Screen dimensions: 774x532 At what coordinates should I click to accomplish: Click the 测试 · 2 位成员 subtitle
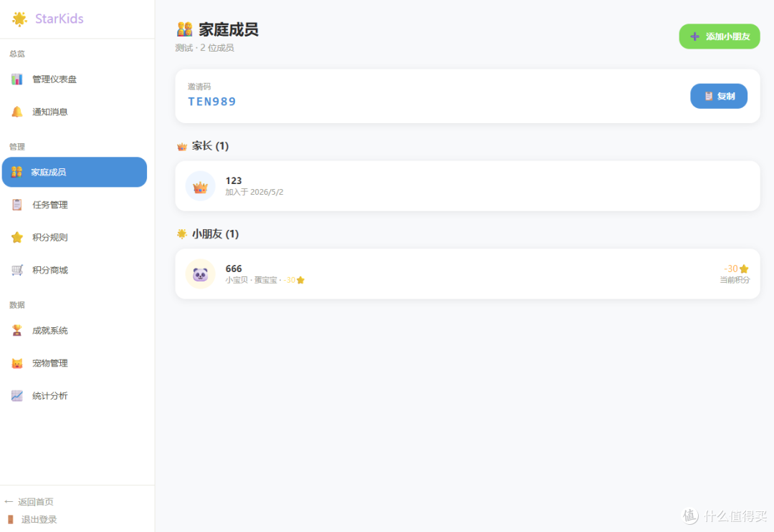click(x=204, y=48)
